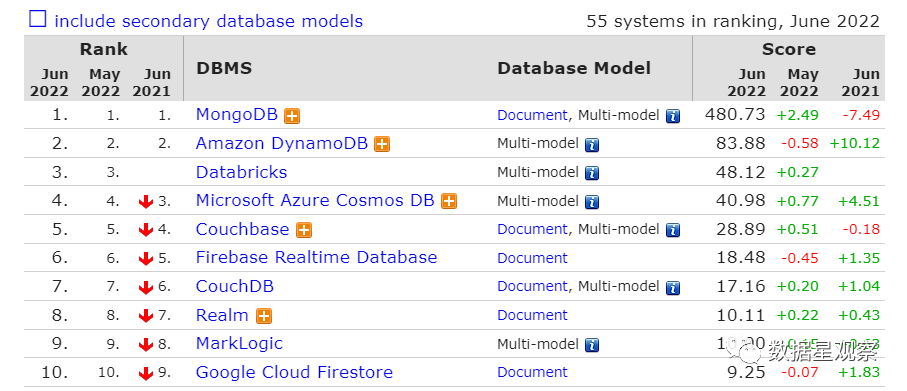The width and height of the screenshot is (907, 391).
Task: Click the Couchbase score 28.89
Action: tap(741, 229)
